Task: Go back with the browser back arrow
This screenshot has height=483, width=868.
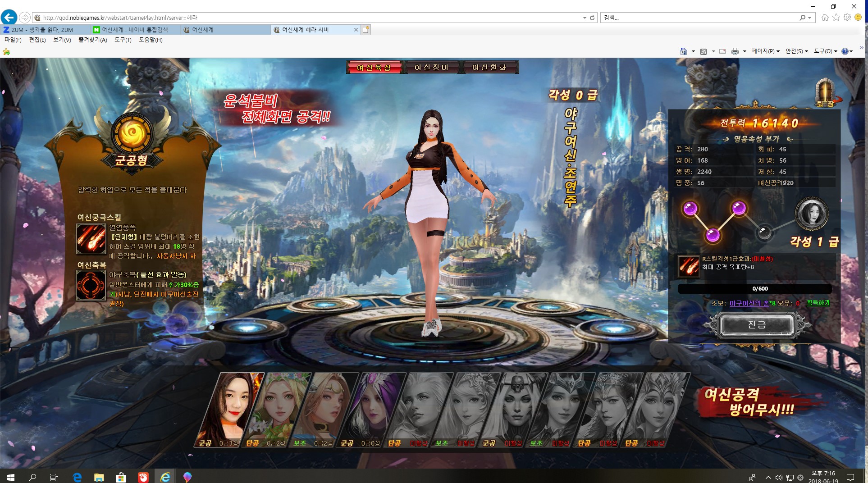Action: (9, 18)
